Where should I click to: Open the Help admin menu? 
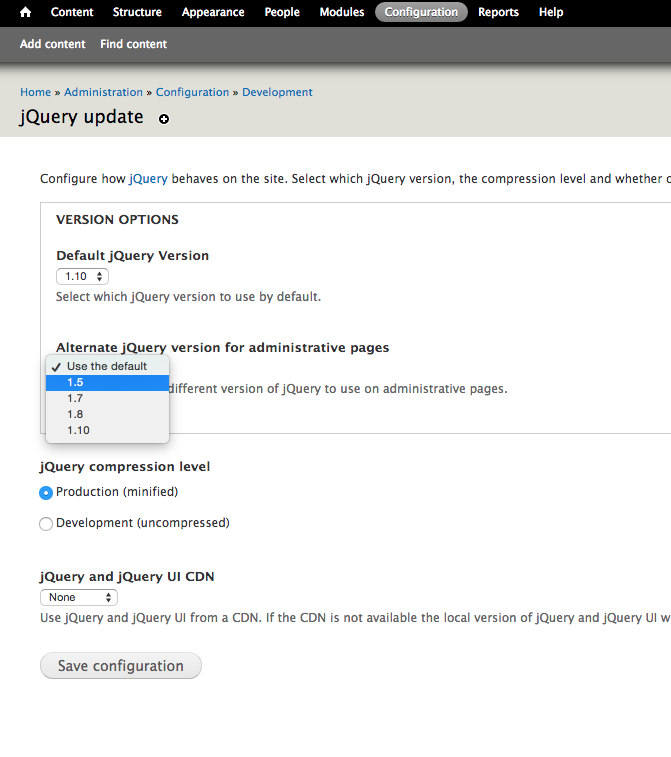[551, 12]
